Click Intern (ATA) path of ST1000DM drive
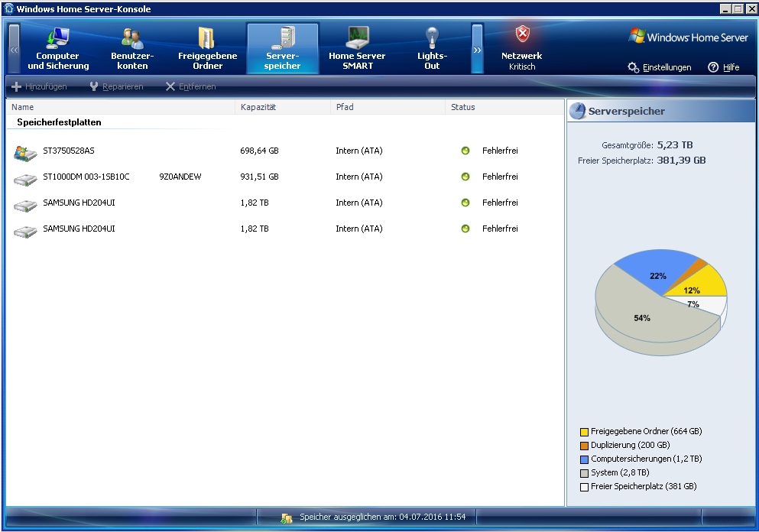759x532 pixels. (x=359, y=177)
